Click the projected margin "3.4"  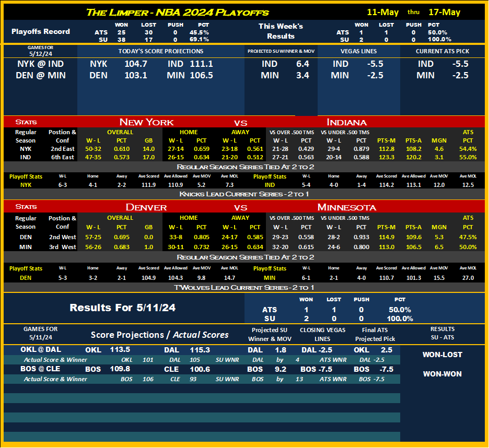pos(302,75)
